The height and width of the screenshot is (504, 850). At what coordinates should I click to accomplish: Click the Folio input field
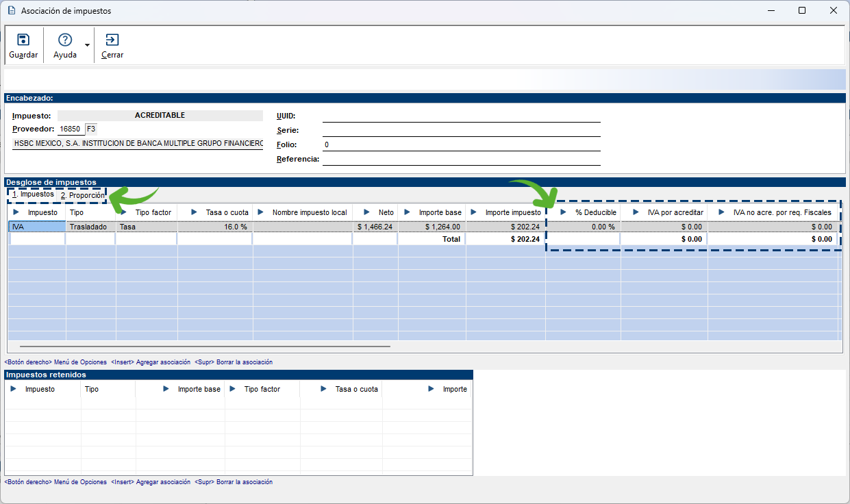tap(461, 144)
